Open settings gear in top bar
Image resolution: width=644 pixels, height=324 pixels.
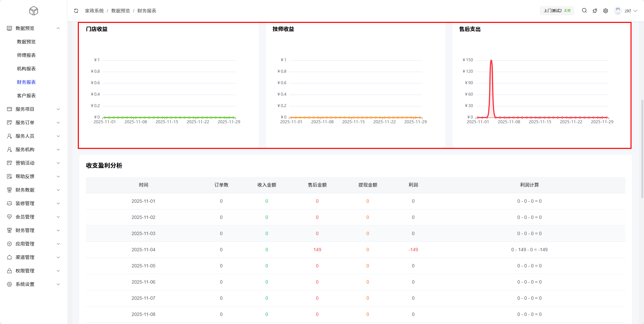point(606,11)
